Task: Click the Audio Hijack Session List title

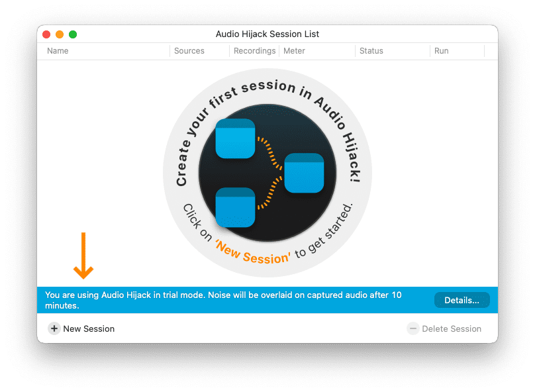Action: (x=267, y=34)
